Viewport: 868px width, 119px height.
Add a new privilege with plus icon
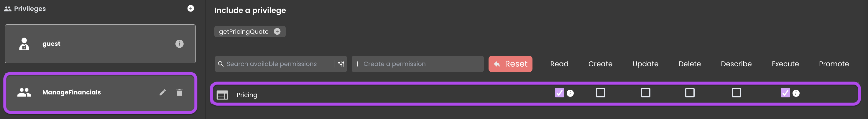click(x=191, y=9)
